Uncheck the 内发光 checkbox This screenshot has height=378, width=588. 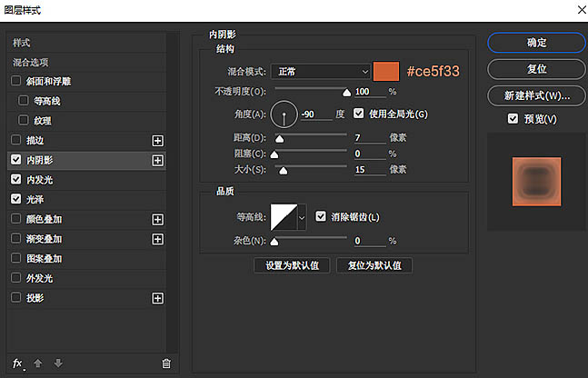click(x=15, y=179)
